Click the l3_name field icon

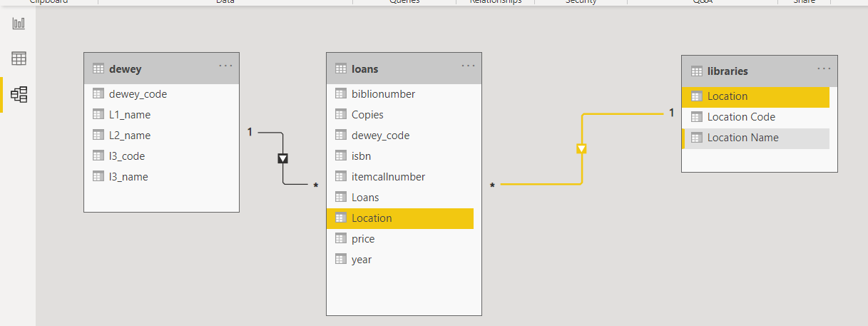pos(98,176)
